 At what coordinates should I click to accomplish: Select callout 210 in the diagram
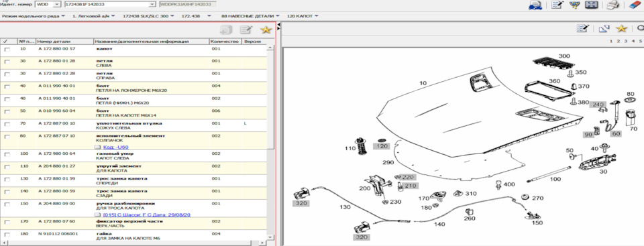point(411,186)
